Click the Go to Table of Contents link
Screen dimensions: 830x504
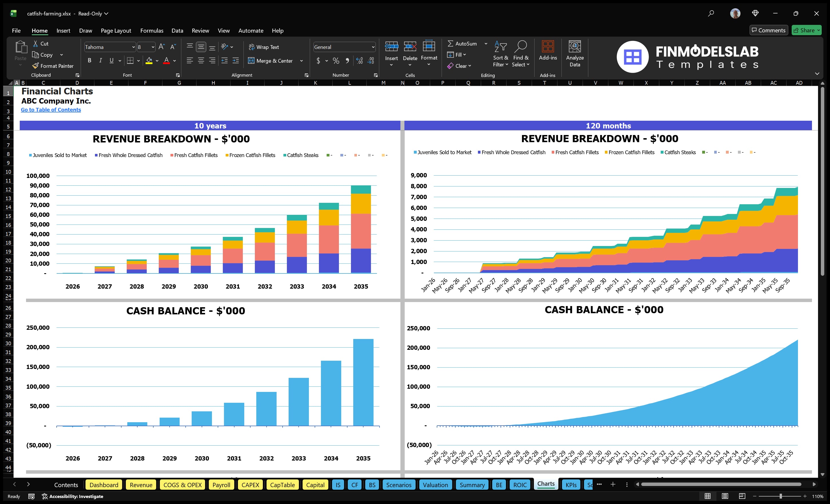click(x=51, y=110)
